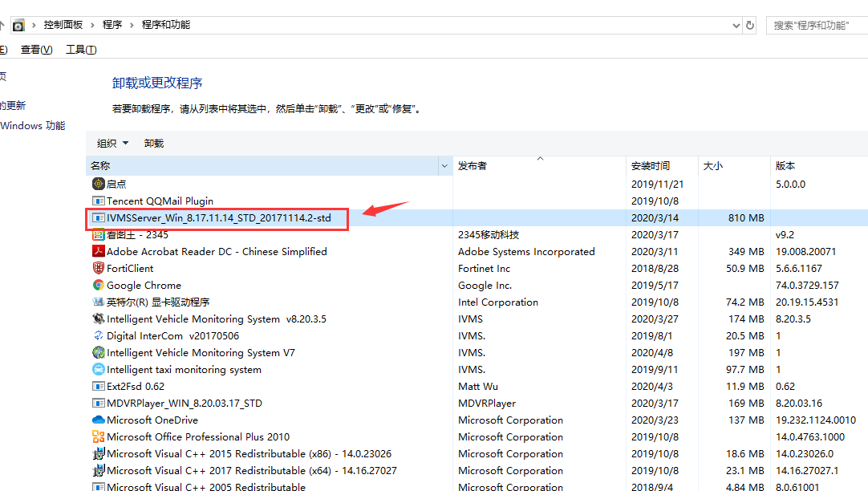Click the Control Panel icon in address bar
The width and height of the screenshot is (868, 491).
pos(18,25)
